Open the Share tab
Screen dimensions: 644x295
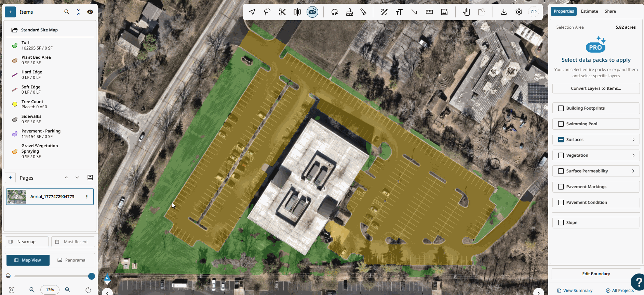pos(610,11)
